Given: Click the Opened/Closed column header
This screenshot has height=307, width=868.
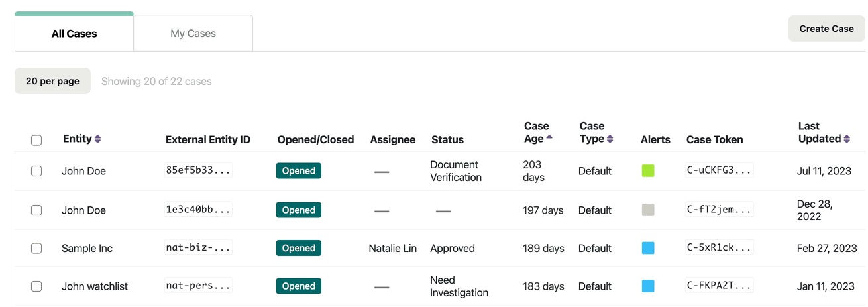Looking at the screenshot, I should click(315, 139).
